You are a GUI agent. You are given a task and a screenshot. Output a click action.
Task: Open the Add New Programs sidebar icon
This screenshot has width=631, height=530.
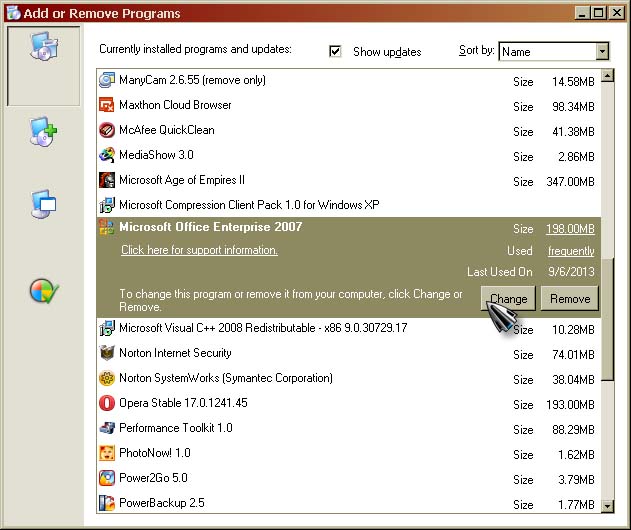43,132
